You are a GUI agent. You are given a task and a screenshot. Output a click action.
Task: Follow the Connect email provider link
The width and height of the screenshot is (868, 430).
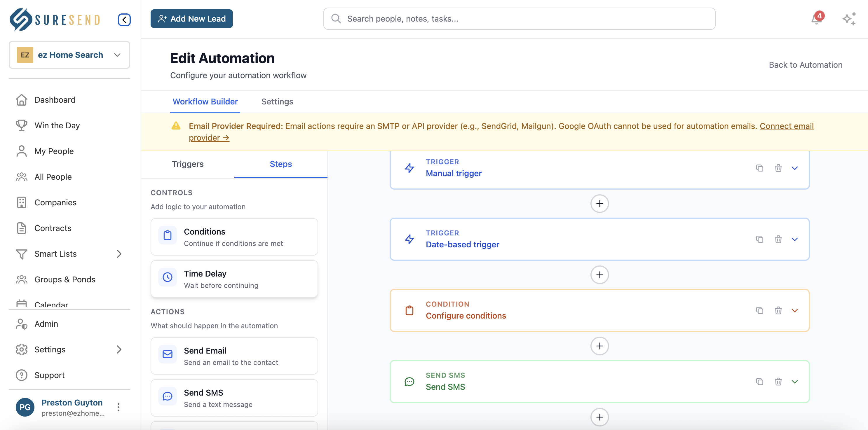[787, 126]
